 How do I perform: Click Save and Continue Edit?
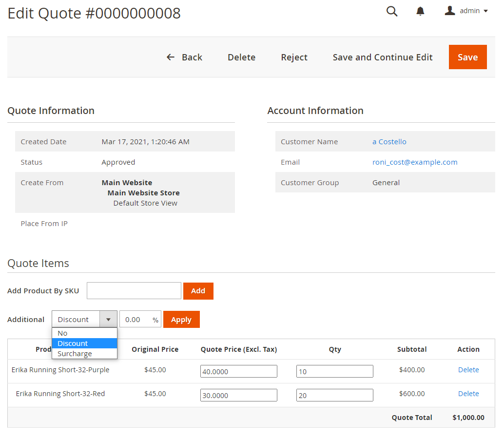[382, 57]
